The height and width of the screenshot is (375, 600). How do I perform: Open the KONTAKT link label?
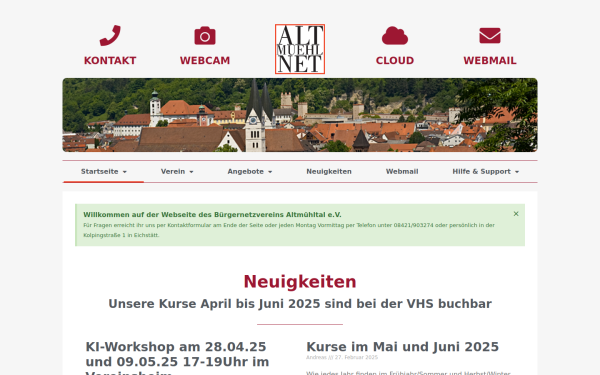click(x=110, y=60)
